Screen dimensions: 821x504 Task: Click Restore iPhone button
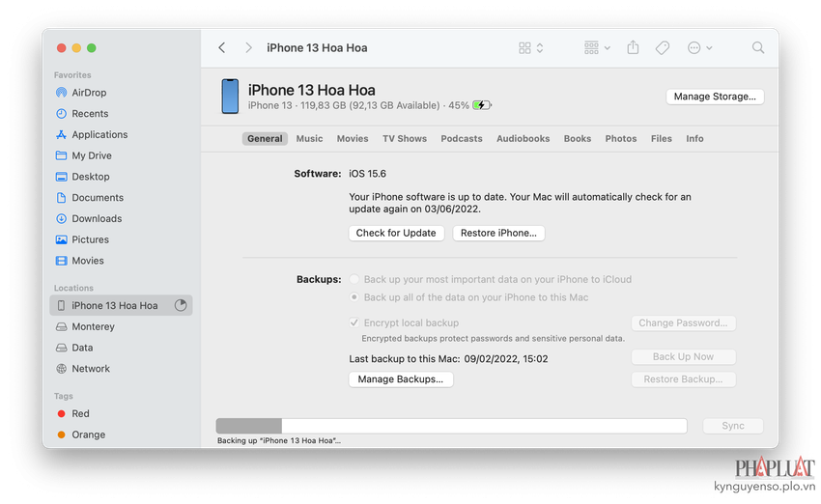(498, 233)
